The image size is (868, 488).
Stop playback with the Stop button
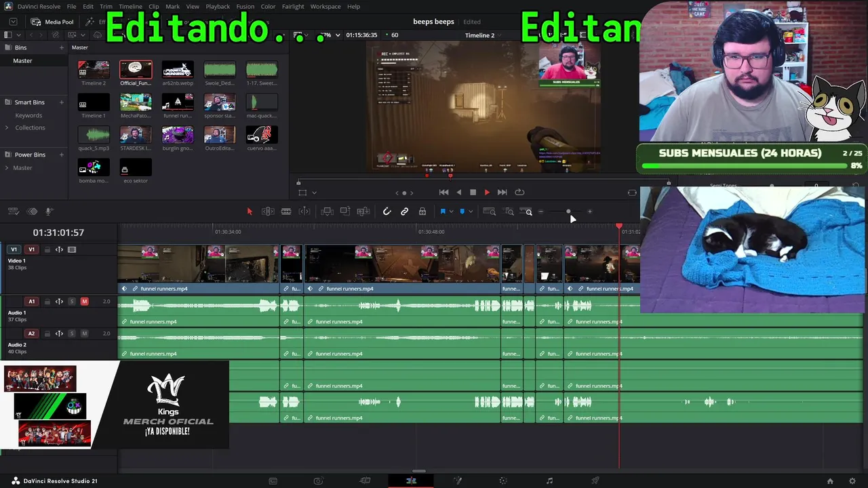[473, 192]
